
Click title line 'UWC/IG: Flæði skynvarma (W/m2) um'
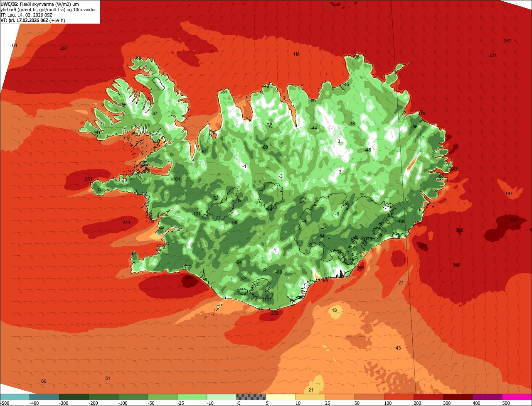(x=40, y=3)
